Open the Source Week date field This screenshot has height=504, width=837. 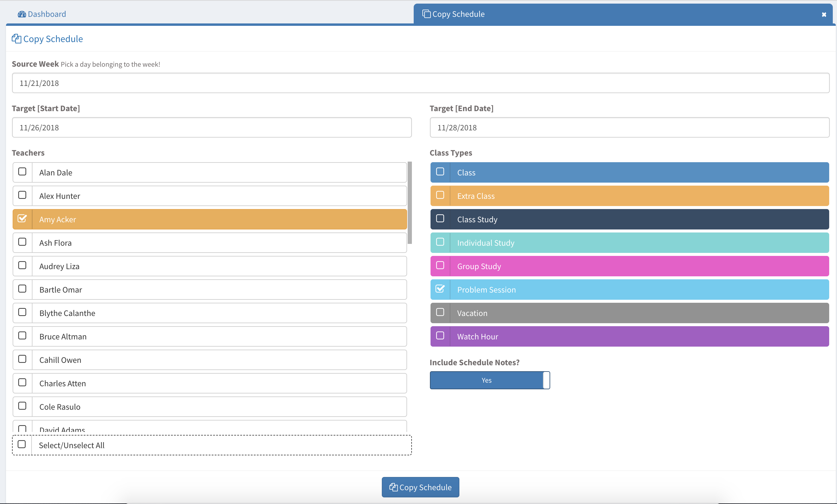tap(420, 83)
